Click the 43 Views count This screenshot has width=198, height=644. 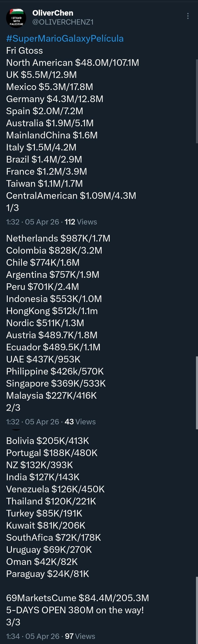(80, 422)
